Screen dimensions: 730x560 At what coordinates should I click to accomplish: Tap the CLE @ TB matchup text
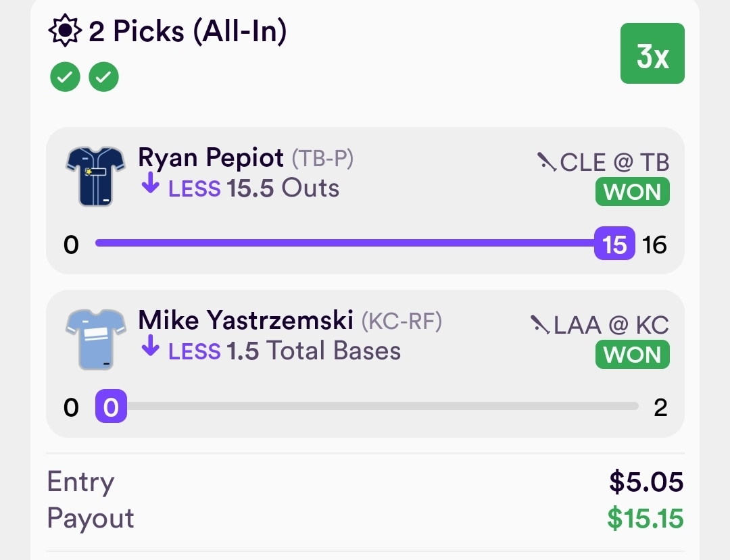coord(614,162)
